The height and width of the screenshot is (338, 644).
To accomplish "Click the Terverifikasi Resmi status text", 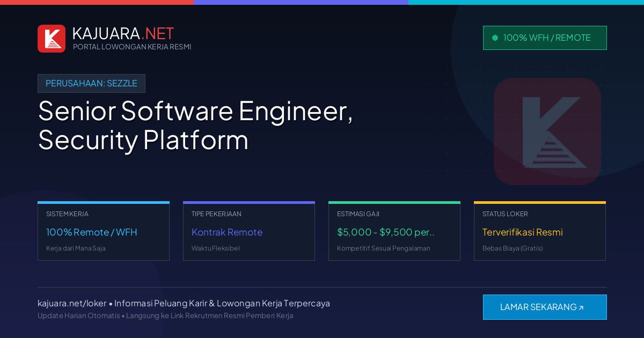I will (523, 232).
